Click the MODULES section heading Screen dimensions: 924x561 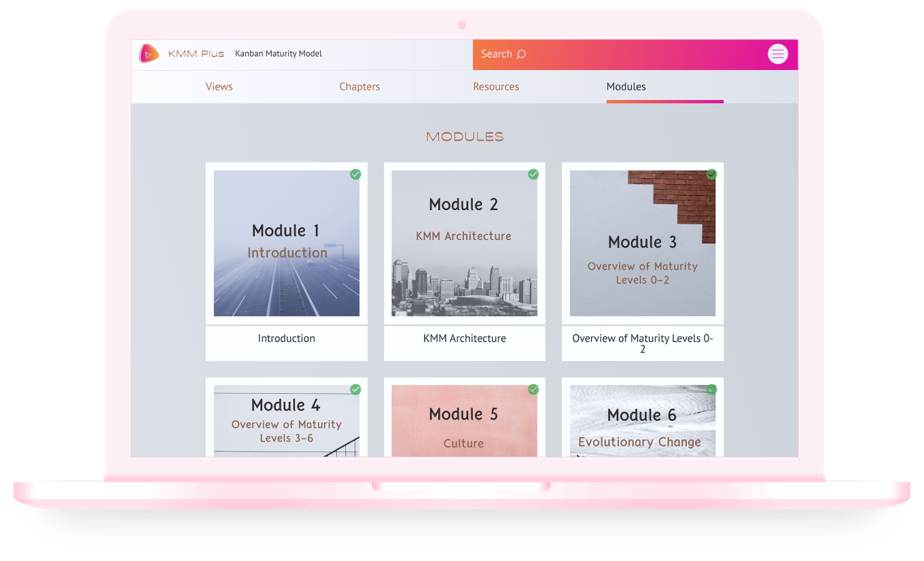pos(465,137)
